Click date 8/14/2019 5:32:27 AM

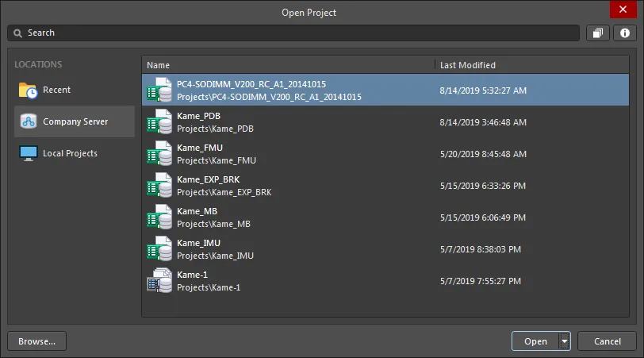(483, 90)
